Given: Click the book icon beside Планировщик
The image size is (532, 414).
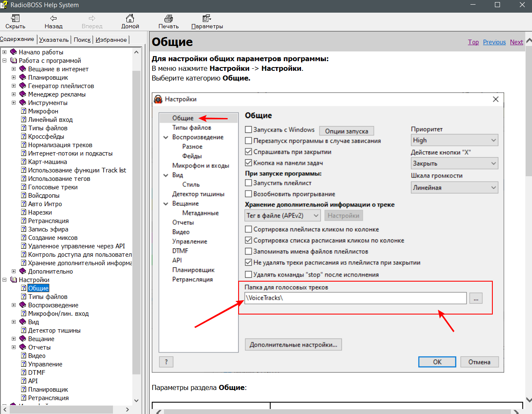Looking at the screenshot, I should [x=23, y=78].
